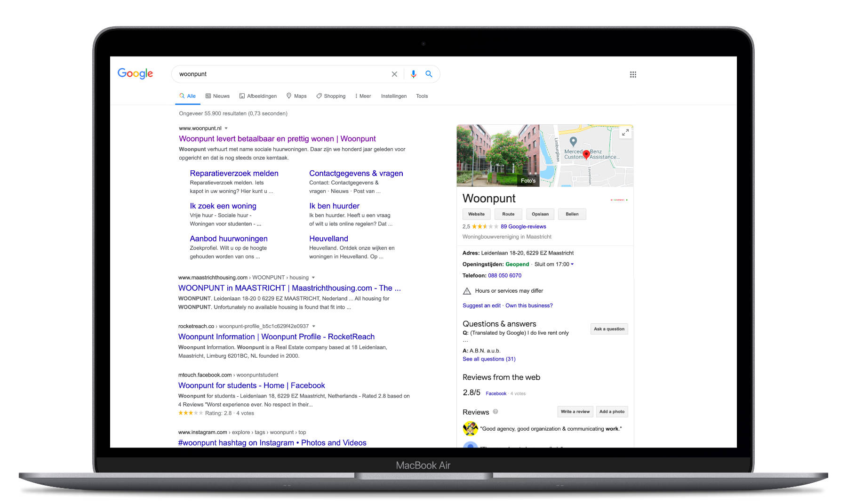The image size is (847, 504).
Task: Click the grey location marker on map
Action: tap(573, 142)
